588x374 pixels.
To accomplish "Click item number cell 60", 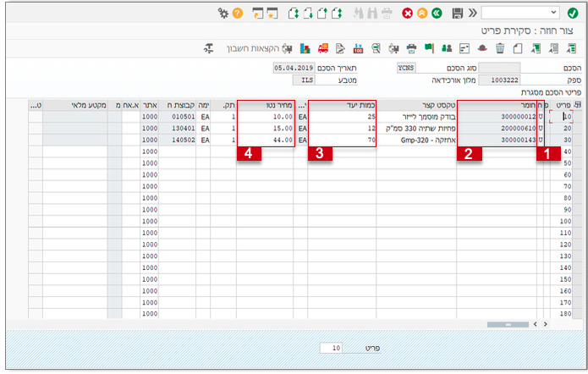I will tap(562, 175).
